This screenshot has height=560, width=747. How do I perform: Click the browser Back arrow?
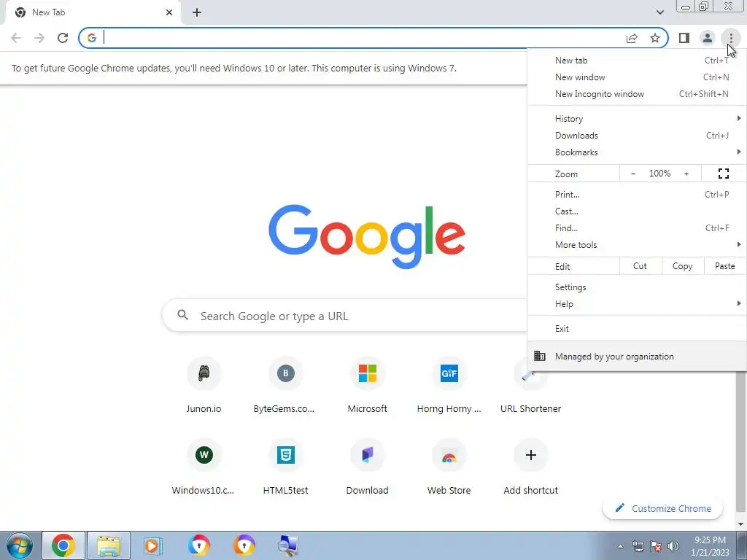point(16,38)
